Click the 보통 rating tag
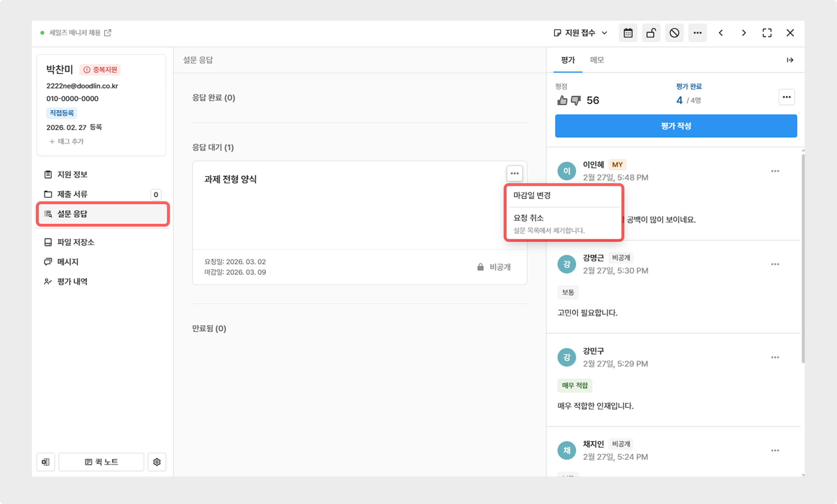 (568, 292)
